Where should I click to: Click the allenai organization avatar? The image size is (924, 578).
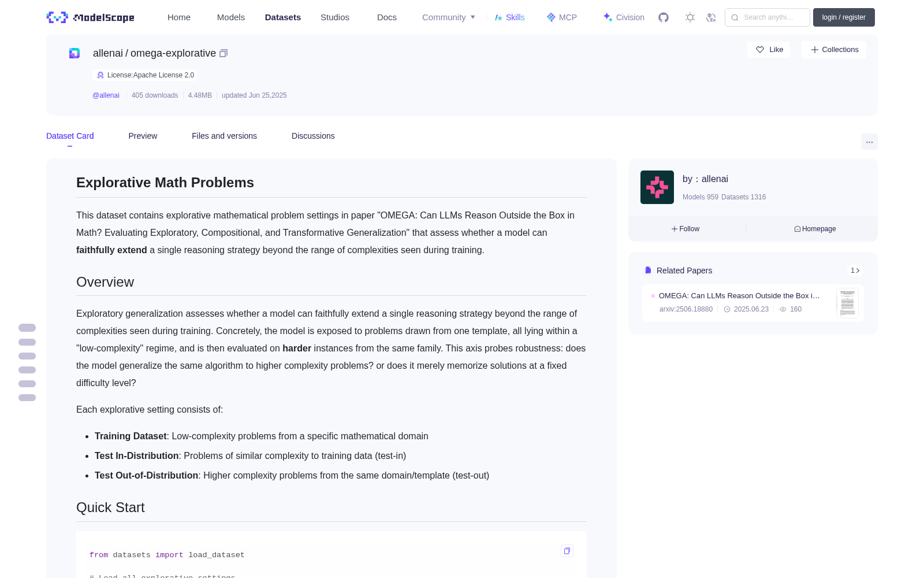point(657,187)
